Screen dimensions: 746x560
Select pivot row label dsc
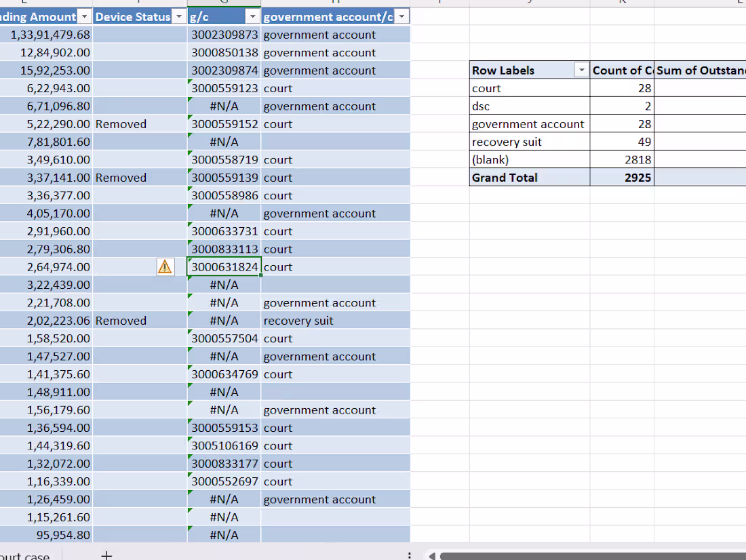(530, 106)
